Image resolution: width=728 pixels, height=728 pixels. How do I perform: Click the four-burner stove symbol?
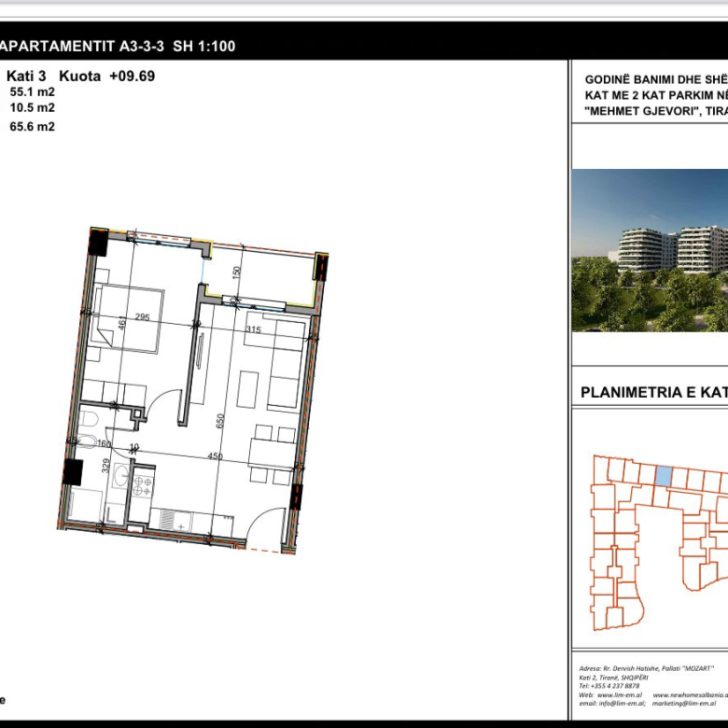click(x=143, y=485)
